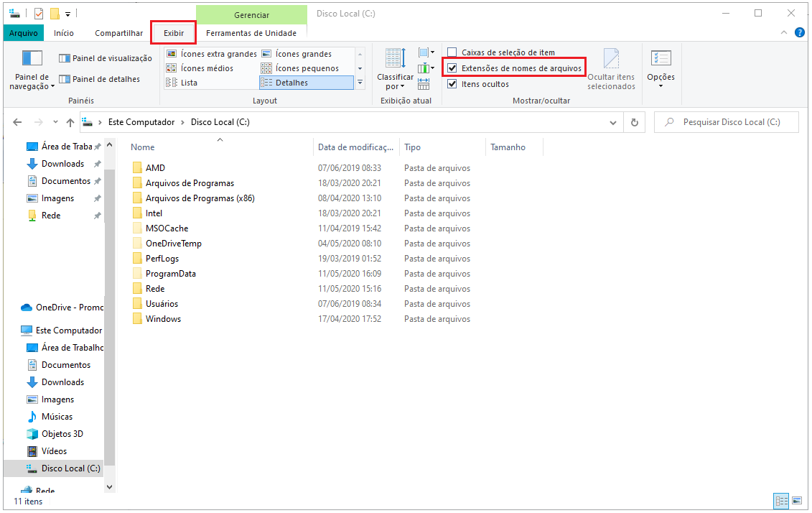Select the Usuários folder
812x513 pixels.
coord(162,304)
